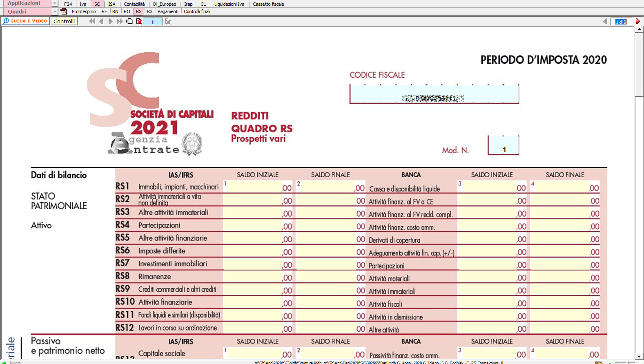Open the Pagamenti quadro
Screen dimensions: 644x364
pyautogui.click(x=168, y=11)
